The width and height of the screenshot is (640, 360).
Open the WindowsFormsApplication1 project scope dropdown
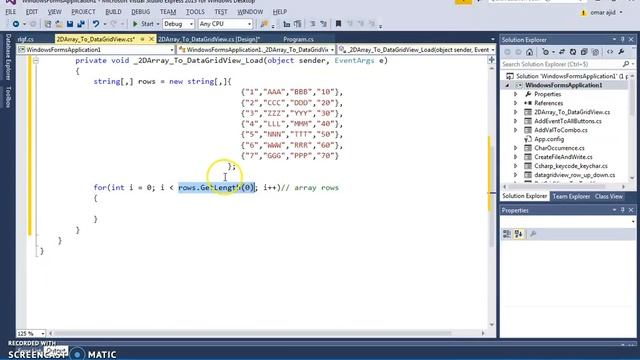pos(96,49)
